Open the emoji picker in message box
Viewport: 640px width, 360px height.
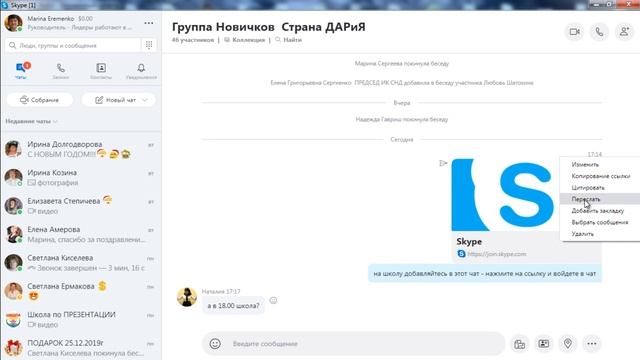(x=215, y=344)
